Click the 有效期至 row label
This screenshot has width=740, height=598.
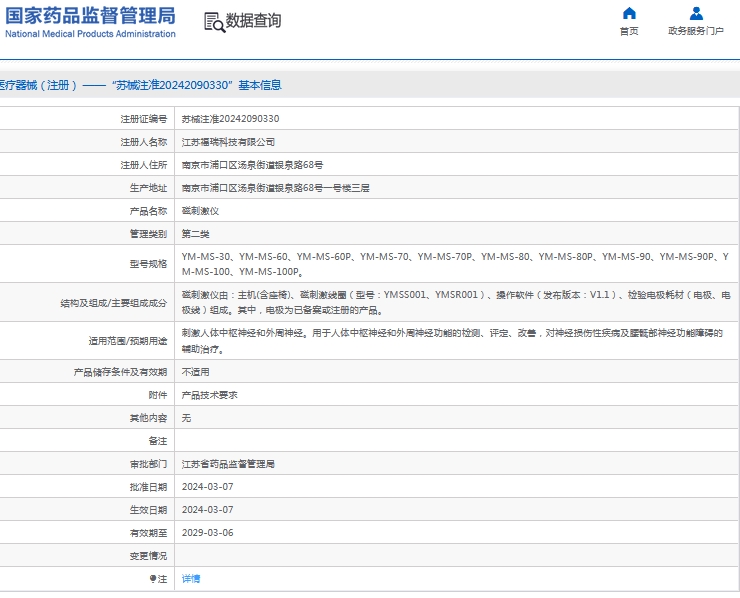click(x=149, y=533)
